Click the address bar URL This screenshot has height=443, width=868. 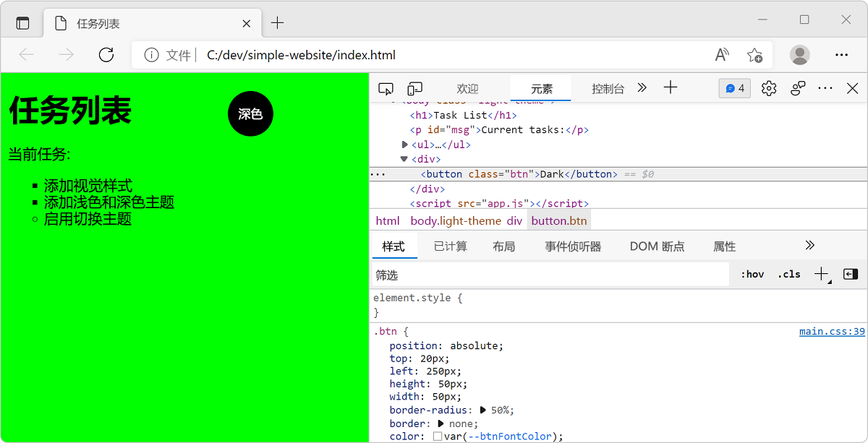tap(301, 55)
